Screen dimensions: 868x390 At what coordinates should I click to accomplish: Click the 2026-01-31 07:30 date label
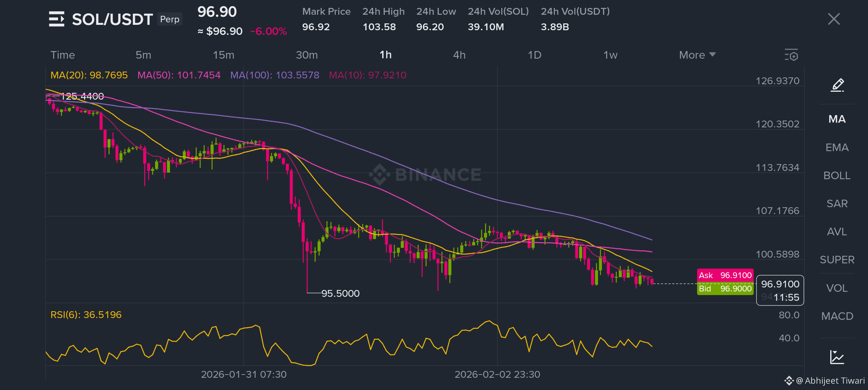coord(244,375)
